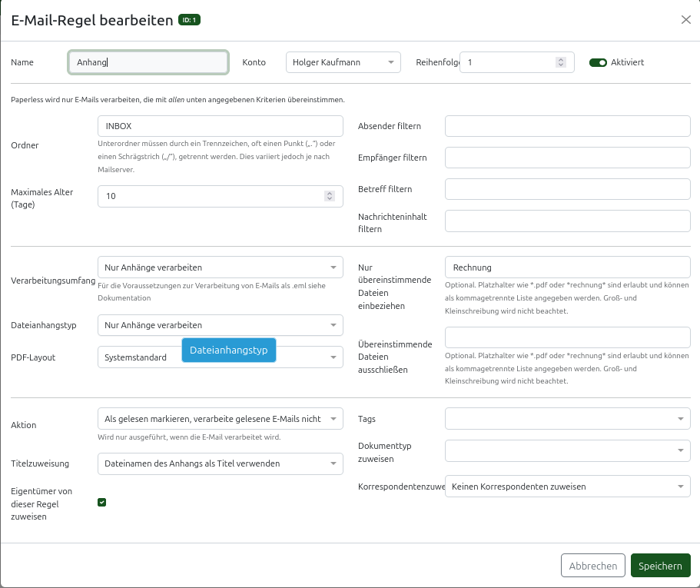Expand the Verarbeitungsumfang dropdown
The width and height of the screenshot is (700, 588).
[220, 267]
